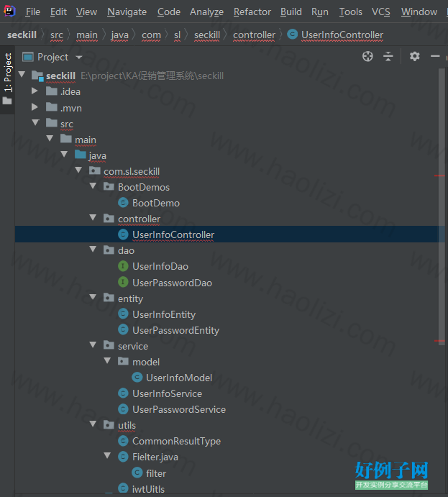Collapse the main folder arrow
The height and width of the screenshot is (497, 448).
click(x=50, y=139)
